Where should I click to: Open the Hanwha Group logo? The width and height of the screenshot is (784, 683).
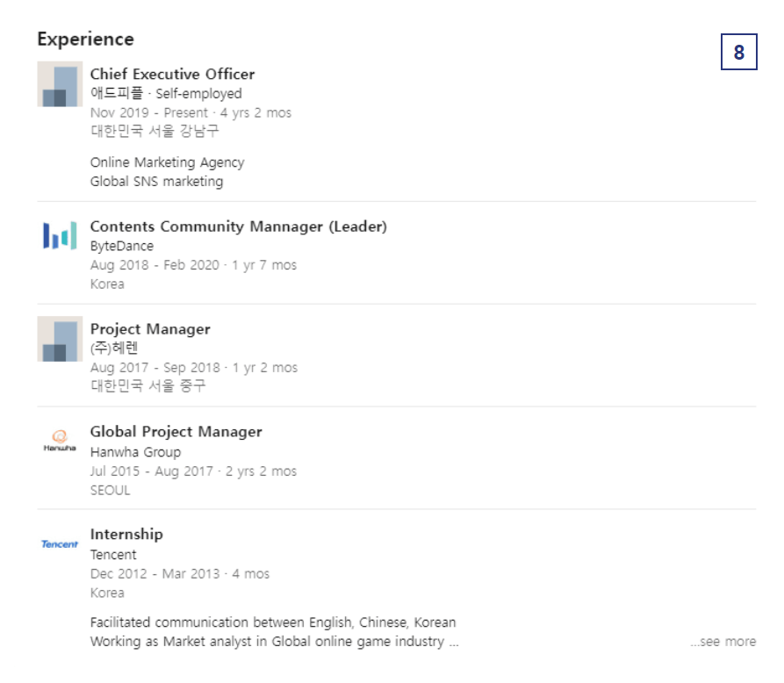pyautogui.click(x=60, y=441)
